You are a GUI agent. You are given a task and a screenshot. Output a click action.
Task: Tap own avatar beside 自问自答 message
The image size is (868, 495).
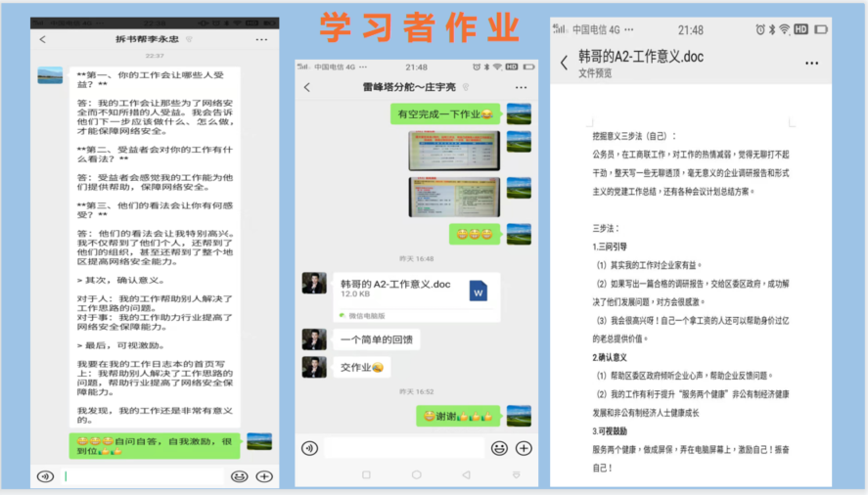click(x=259, y=442)
